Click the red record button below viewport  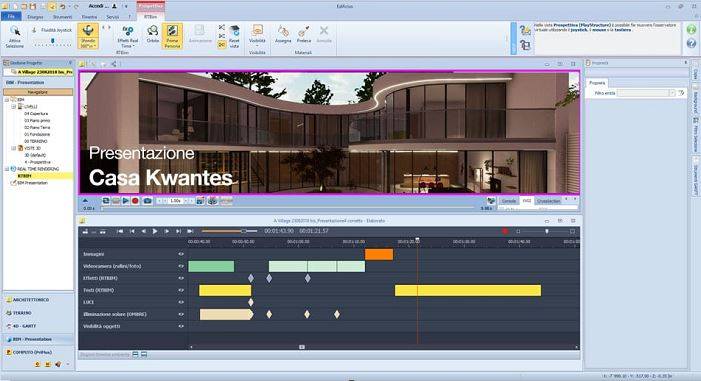tap(135, 201)
